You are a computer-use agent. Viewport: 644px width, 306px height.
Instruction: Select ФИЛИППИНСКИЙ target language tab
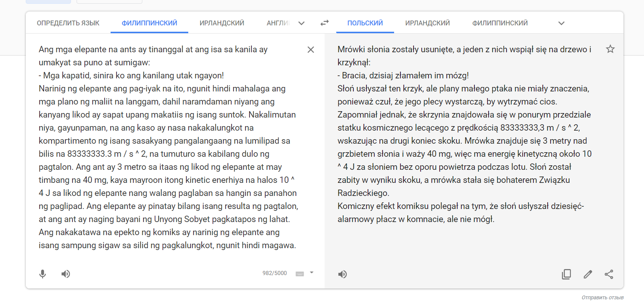pos(500,23)
